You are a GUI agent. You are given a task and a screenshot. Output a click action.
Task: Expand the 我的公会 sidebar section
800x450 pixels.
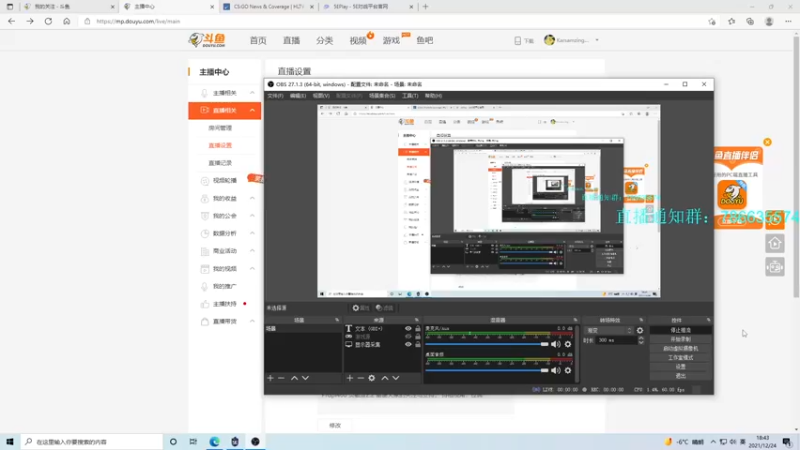click(252, 216)
